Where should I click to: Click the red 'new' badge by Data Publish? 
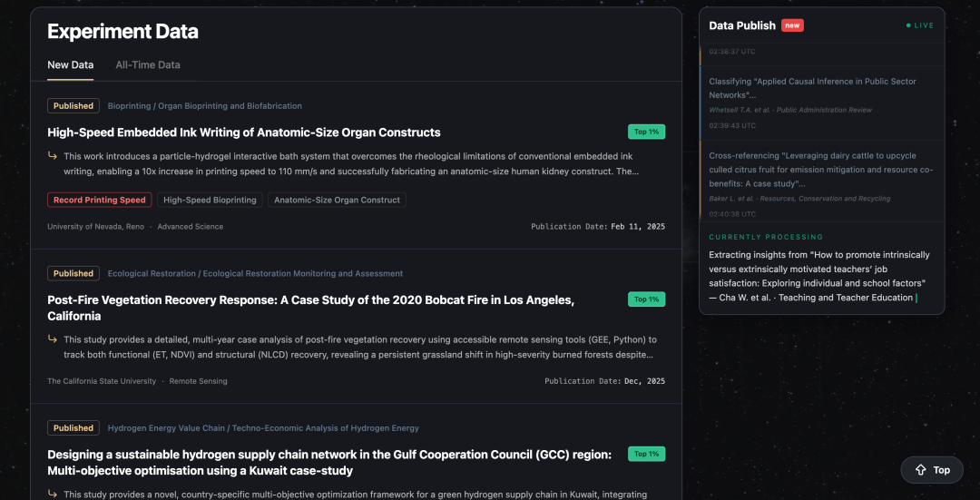point(792,25)
